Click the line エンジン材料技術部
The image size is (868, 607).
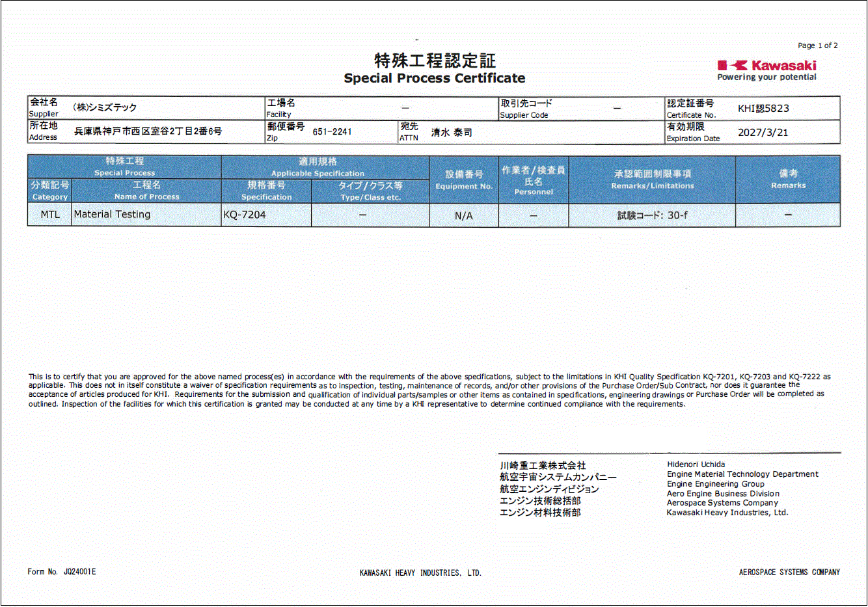pyautogui.click(x=540, y=513)
